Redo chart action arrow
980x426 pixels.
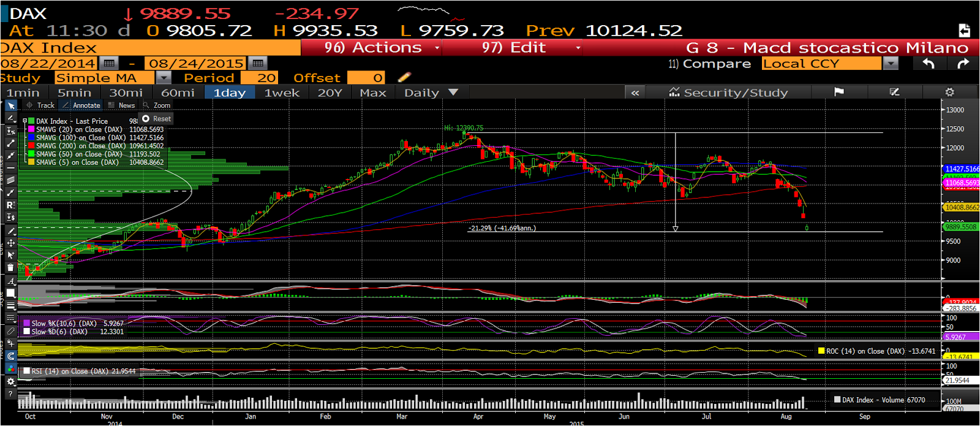(963, 63)
